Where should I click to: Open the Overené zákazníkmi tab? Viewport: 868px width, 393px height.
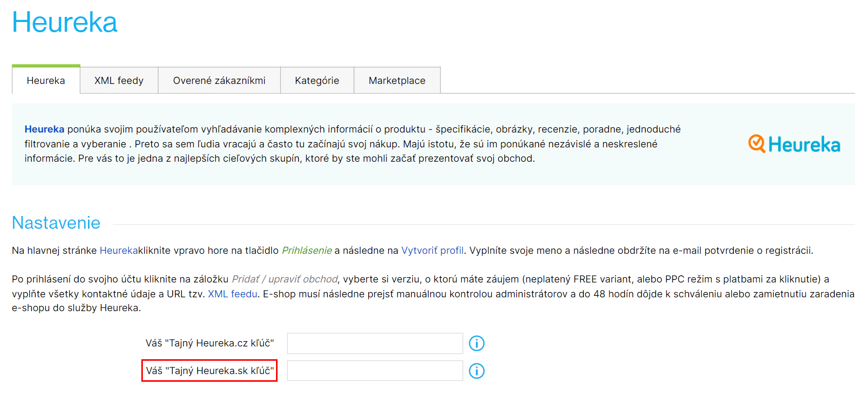pos(219,80)
